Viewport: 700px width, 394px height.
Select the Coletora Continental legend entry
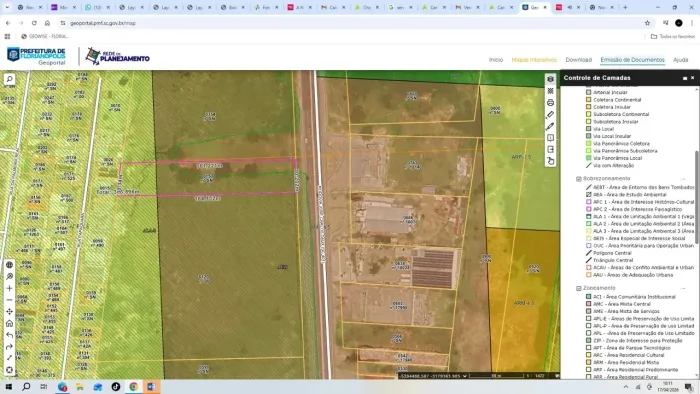(x=617, y=100)
